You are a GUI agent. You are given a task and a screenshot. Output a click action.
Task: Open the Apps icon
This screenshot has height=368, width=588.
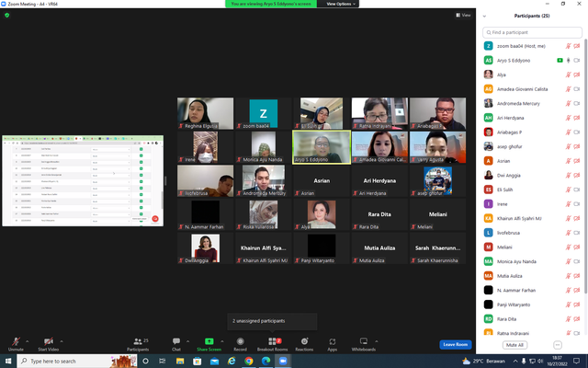click(333, 341)
